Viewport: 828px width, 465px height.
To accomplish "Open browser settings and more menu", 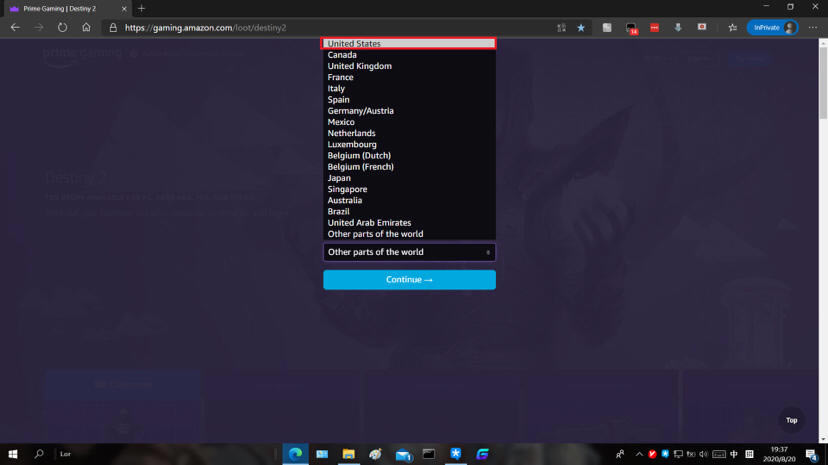I will 813,27.
